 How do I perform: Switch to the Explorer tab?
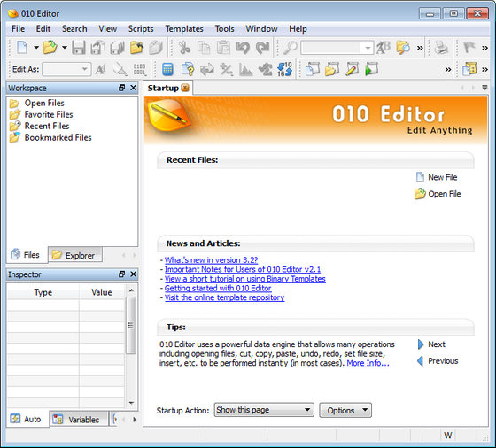click(x=75, y=255)
